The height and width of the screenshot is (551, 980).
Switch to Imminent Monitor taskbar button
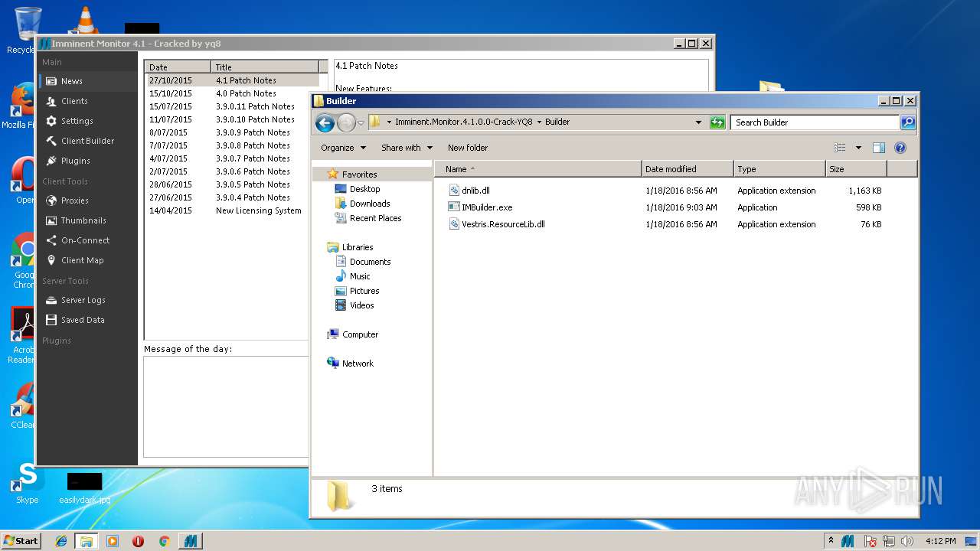[190, 541]
